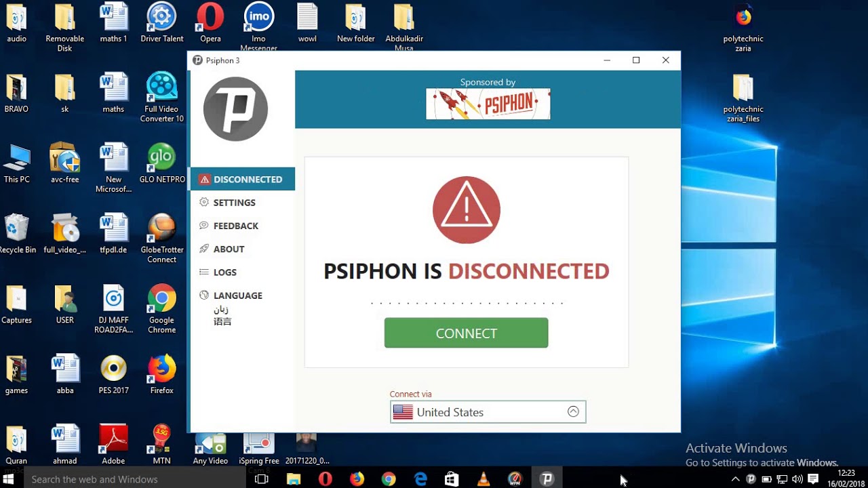Screen dimensions: 868x488
Task: Click the Search the web and Windows box
Action: tap(134, 479)
